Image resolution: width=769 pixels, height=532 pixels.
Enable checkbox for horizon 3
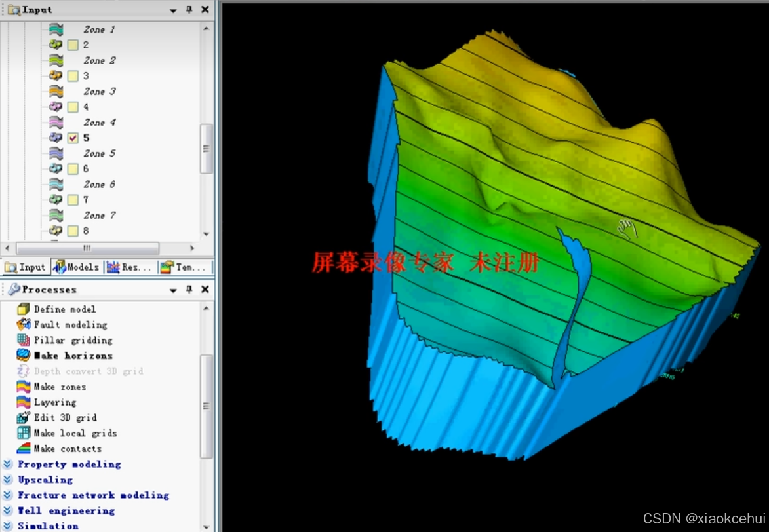[x=73, y=76]
